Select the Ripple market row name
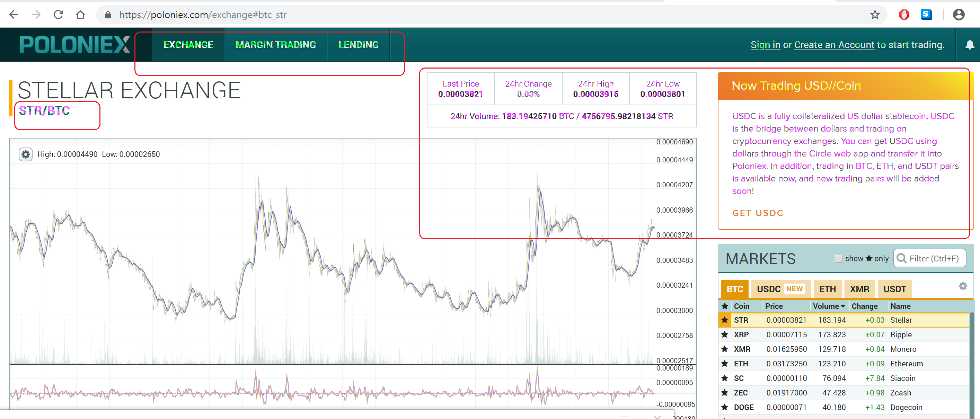This screenshot has width=980, height=419. [x=900, y=335]
